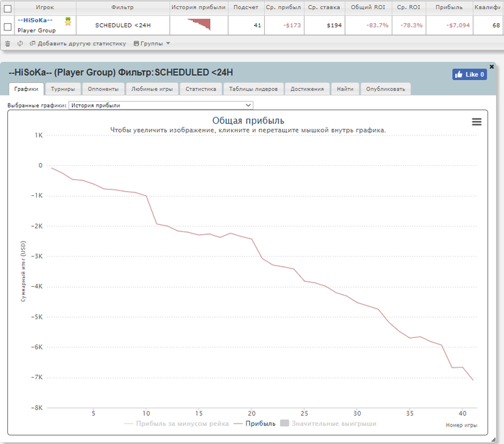The height and width of the screenshot is (444, 504).
Task: Click the -83.7% total ROI value
Action: [x=377, y=25]
